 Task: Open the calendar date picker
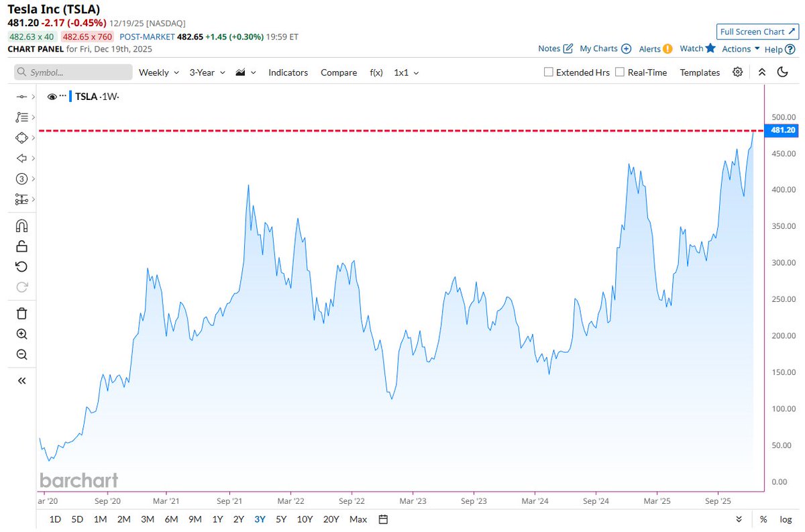coord(382,519)
